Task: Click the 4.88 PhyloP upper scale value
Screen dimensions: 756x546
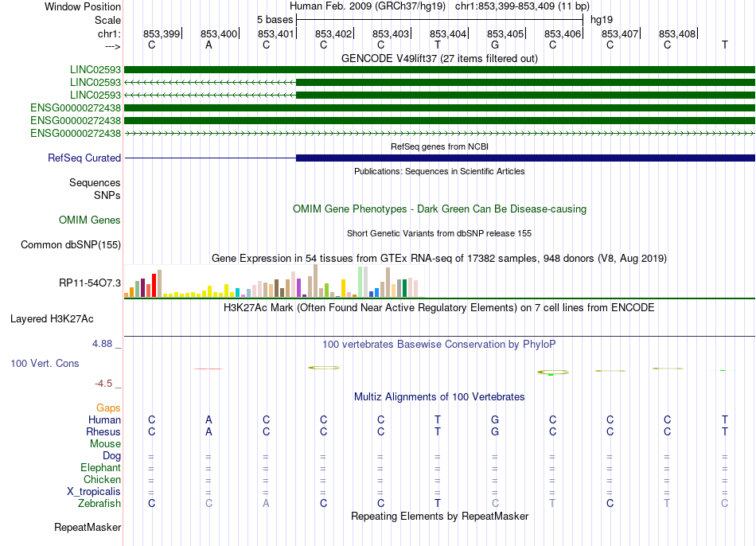Action: tap(102, 344)
